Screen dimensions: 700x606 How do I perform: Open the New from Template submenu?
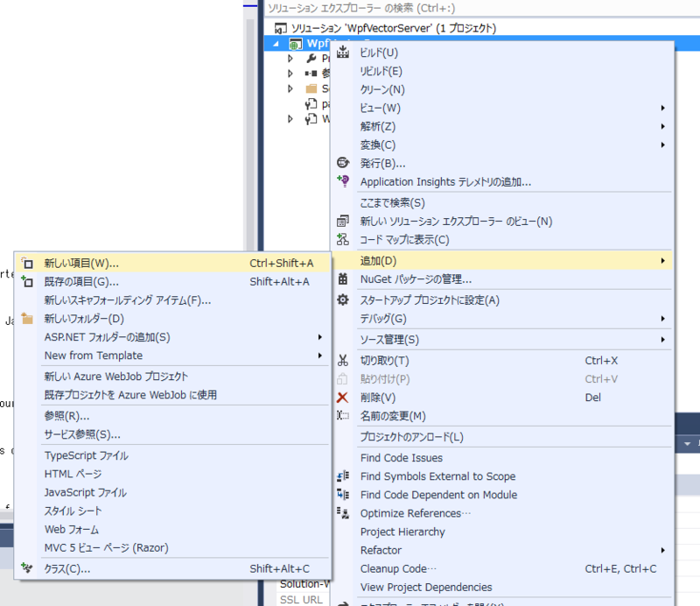[172, 356]
